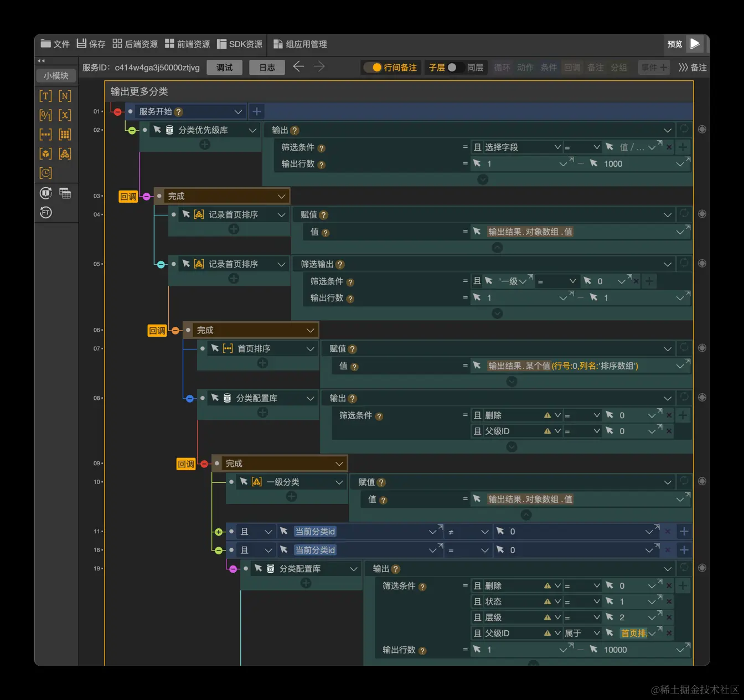Open the 备注 panel with triple chevron
The height and width of the screenshot is (700, 744).
pyautogui.click(x=693, y=68)
